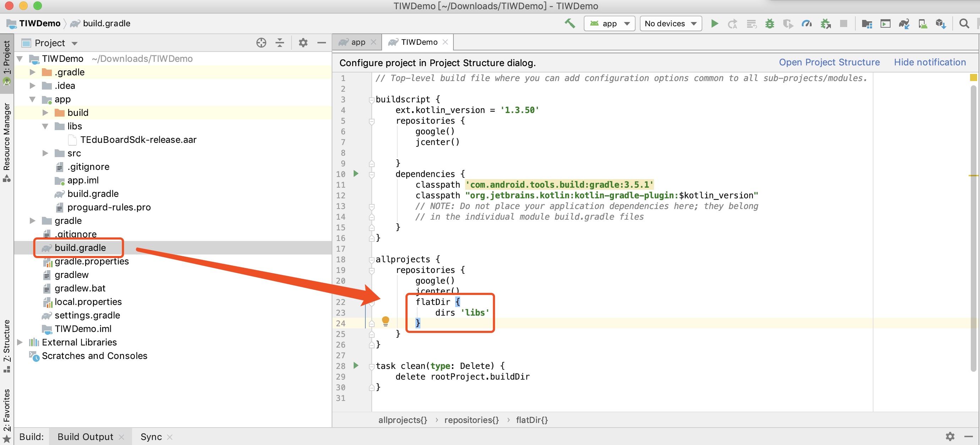Click Open Project Structure link
The width and height of the screenshot is (980, 445).
point(829,62)
